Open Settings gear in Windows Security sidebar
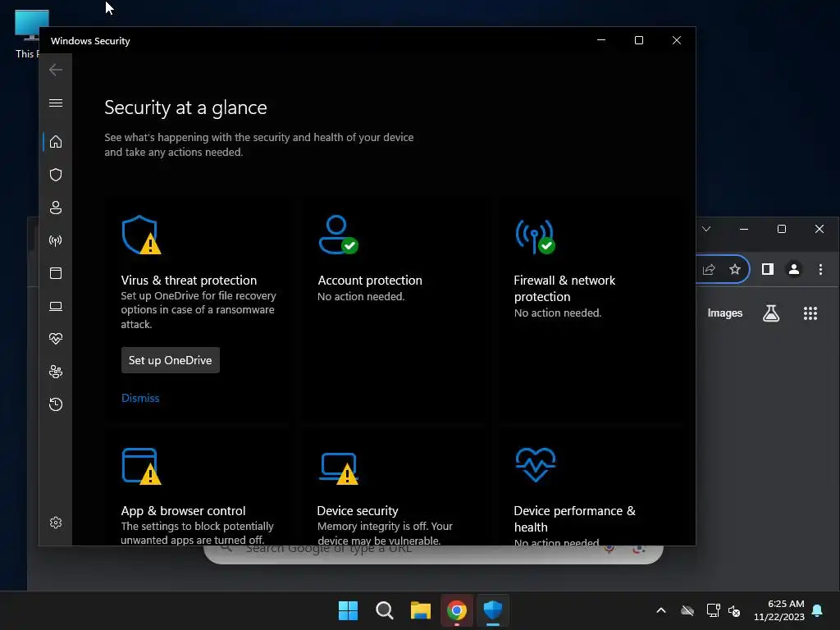The height and width of the screenshot is (630, 840). [x=56, y=523]
